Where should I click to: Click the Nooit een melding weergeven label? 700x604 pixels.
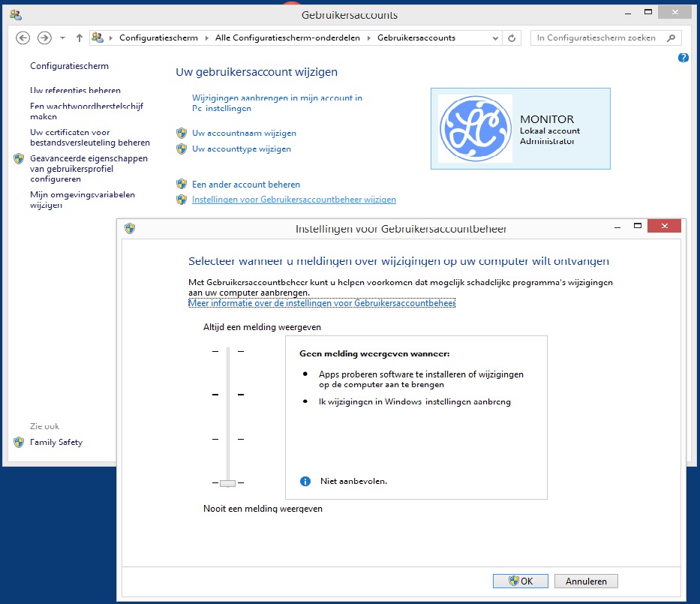pyautogui.click(x=263, y=509)
